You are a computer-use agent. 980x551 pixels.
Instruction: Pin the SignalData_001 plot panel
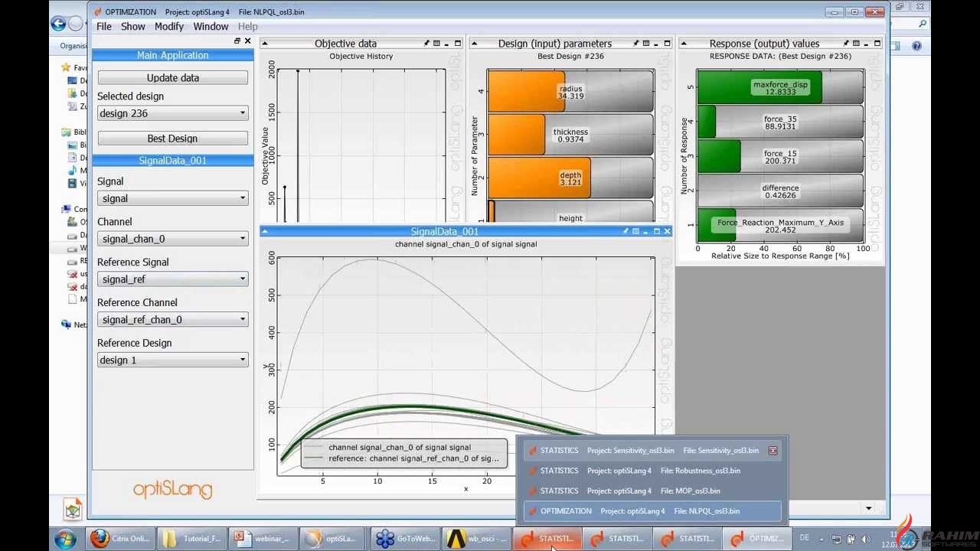coord(626,231)
